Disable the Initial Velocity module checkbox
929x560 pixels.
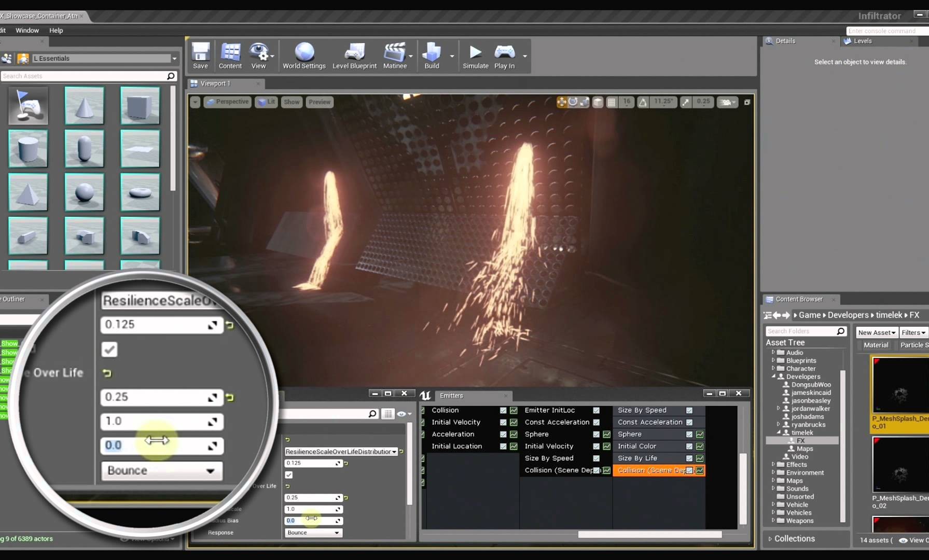(503, 423)
